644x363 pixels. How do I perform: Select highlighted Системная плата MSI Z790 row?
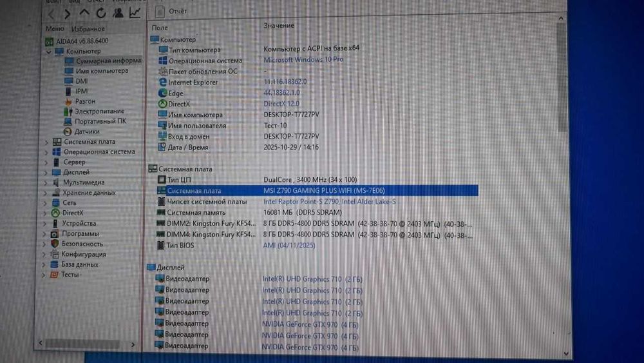coord(317,191)
